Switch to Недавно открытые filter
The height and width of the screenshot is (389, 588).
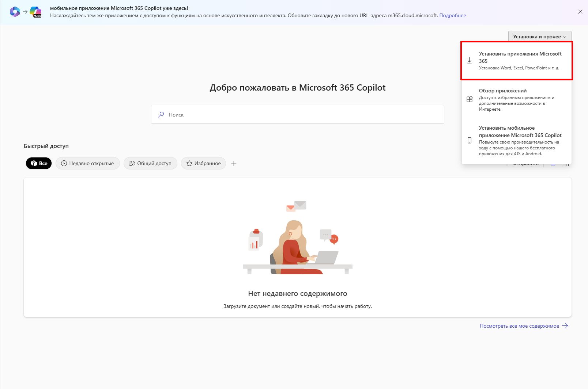click(88, 163)
